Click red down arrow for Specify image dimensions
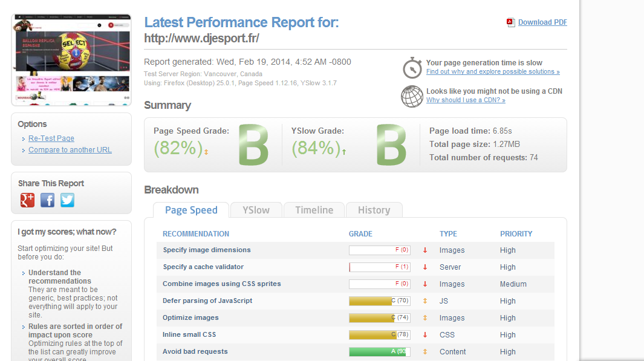Viewport: 644px width, 361px height. (x=425, y=250)
